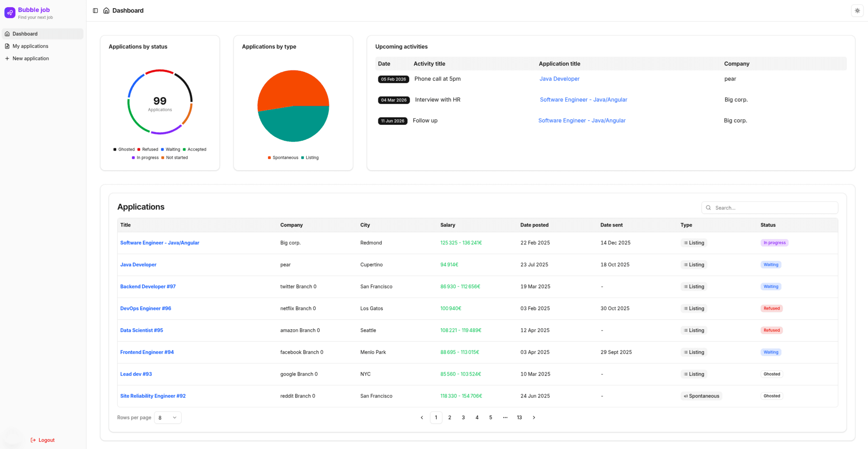
Task: Click the search magnifier icon
Action: 708,208
